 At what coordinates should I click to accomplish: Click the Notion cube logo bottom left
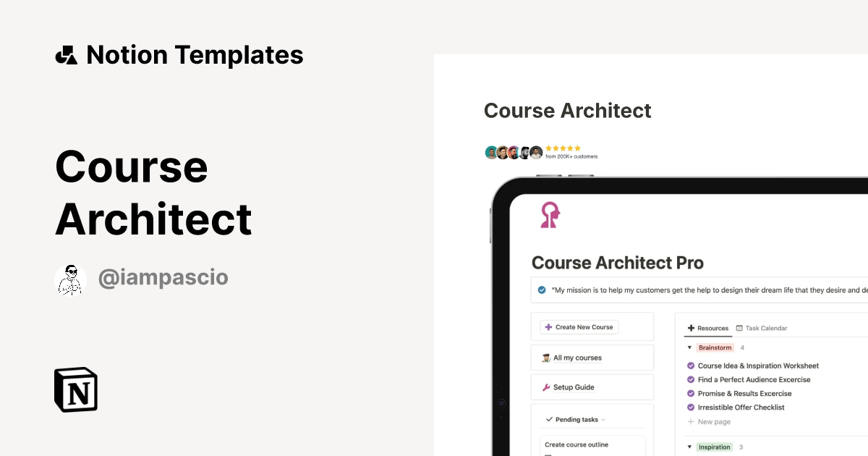tap(75, 389)
